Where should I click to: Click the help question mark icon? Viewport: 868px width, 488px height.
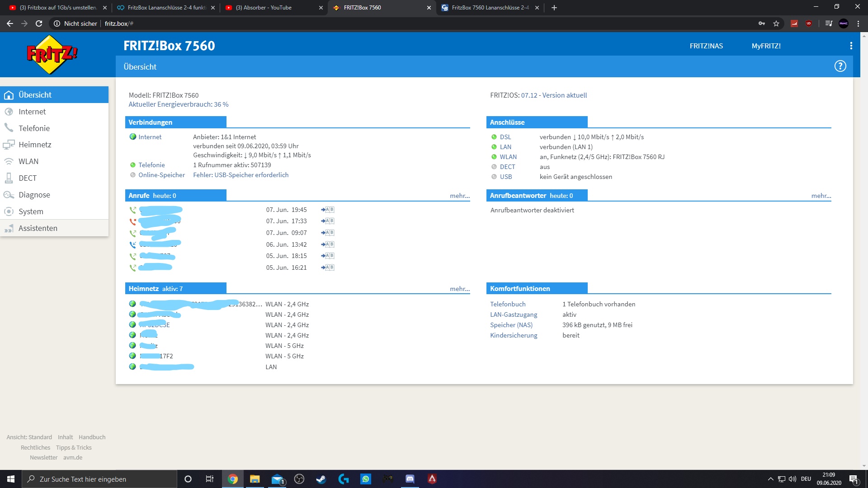click(x=840, y=66)
